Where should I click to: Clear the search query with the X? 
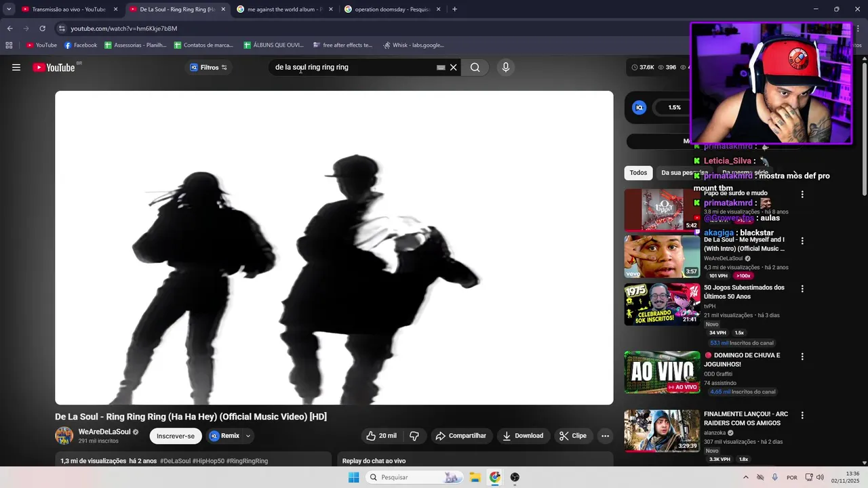(454, 67)
